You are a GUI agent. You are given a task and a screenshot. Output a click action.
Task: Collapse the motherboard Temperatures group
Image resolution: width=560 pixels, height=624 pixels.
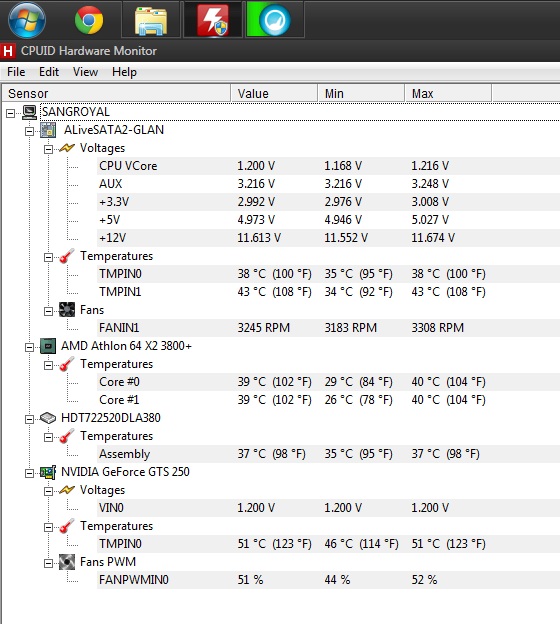[x=48, y=257]
